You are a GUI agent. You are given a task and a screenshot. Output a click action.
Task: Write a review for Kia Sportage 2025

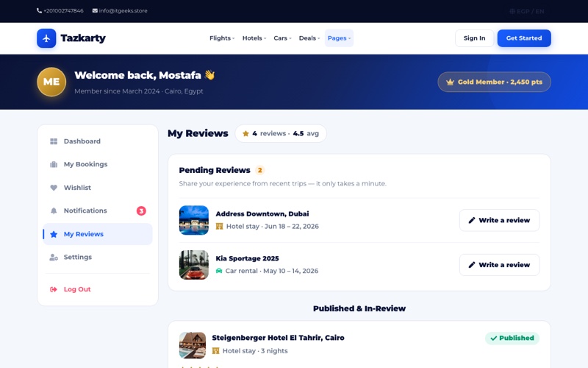(x=499, y=265)
